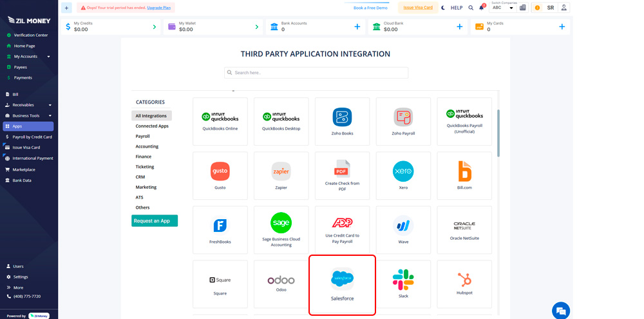Click the Issue Visa Card top button
This screenshot has width=644, height=319.
point(418,7)
